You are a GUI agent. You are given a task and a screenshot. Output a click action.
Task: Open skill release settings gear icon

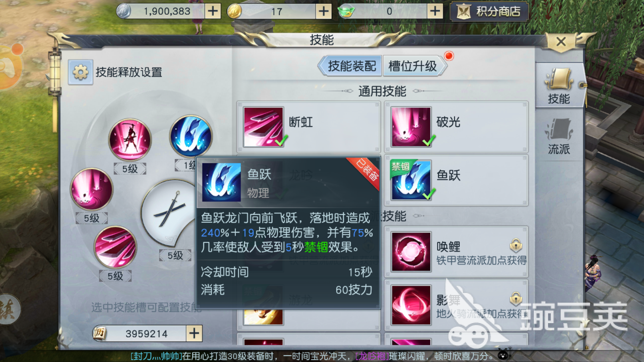point(80,72)
